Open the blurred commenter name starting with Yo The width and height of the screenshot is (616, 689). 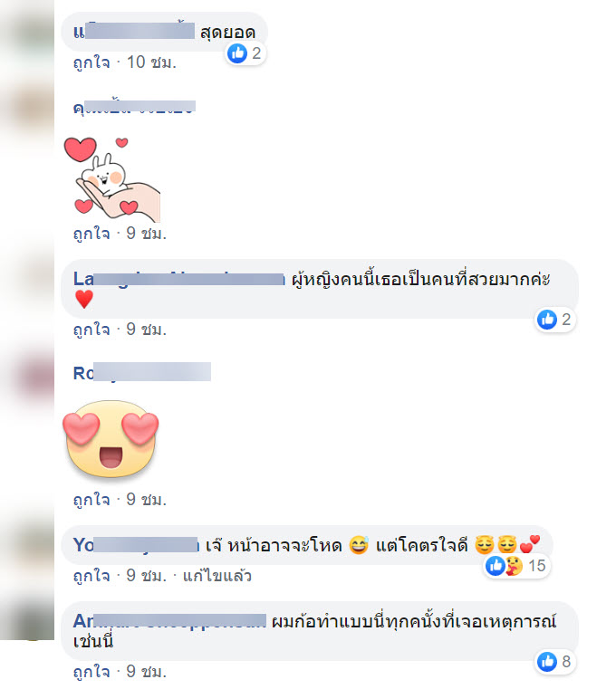coord(136,545)
